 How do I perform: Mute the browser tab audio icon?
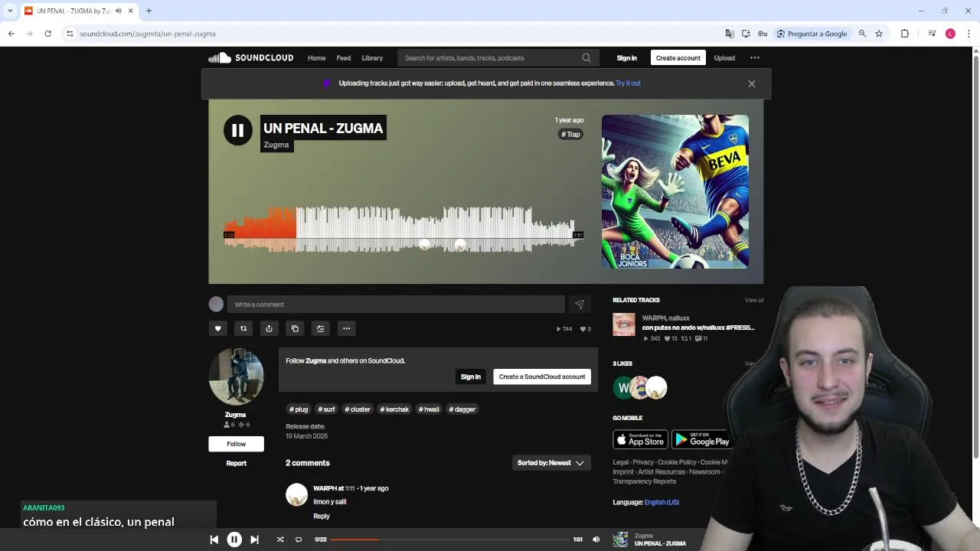point(119,11)
